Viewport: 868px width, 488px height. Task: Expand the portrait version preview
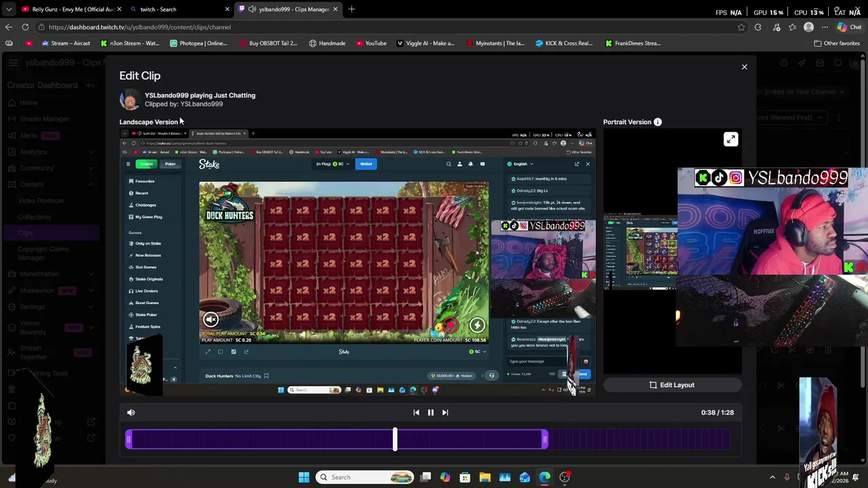pos(730,139)
